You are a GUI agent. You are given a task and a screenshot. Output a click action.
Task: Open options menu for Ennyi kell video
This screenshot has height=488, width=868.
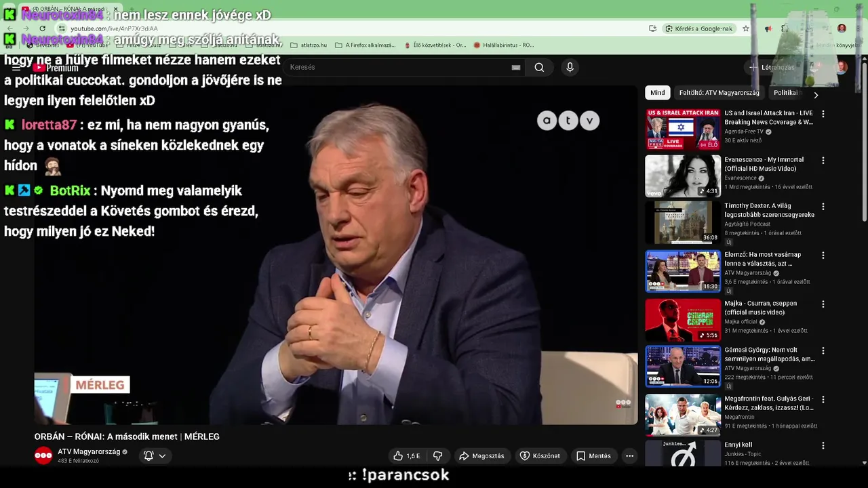point(823,446)
